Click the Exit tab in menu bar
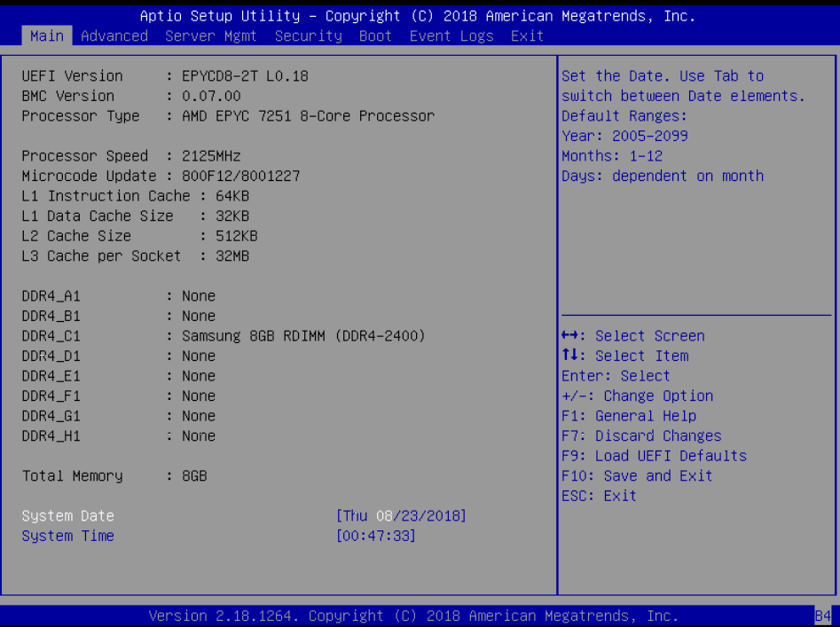The width and height of the screenshot is (840, 627). coord(527,36)
